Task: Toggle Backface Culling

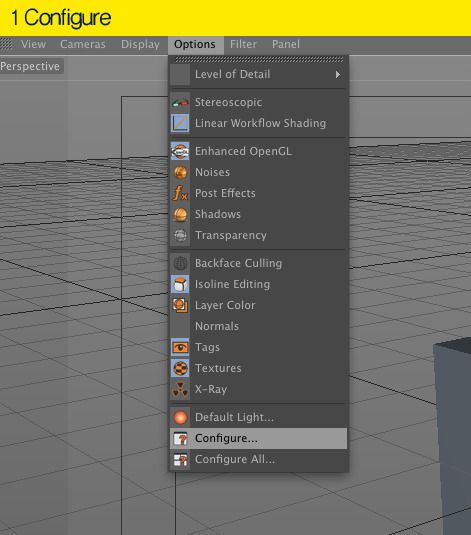Action: [x=258, y=263]
